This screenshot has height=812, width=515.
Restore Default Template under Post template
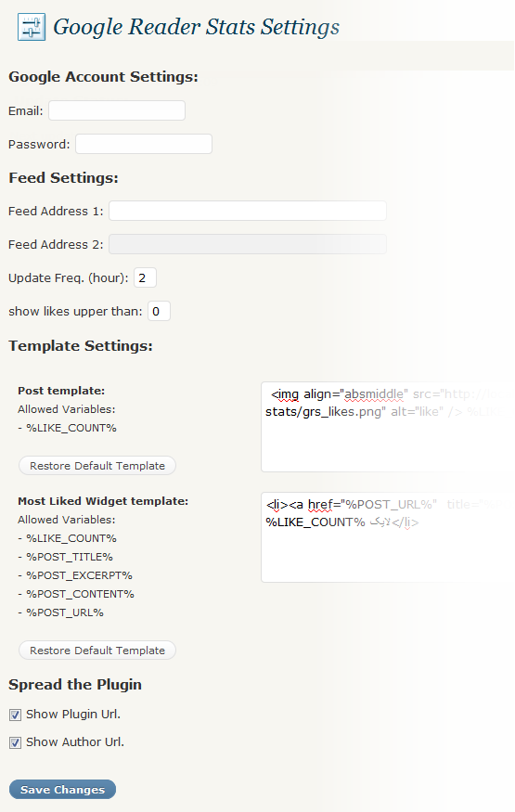click(x=97, y=466)
